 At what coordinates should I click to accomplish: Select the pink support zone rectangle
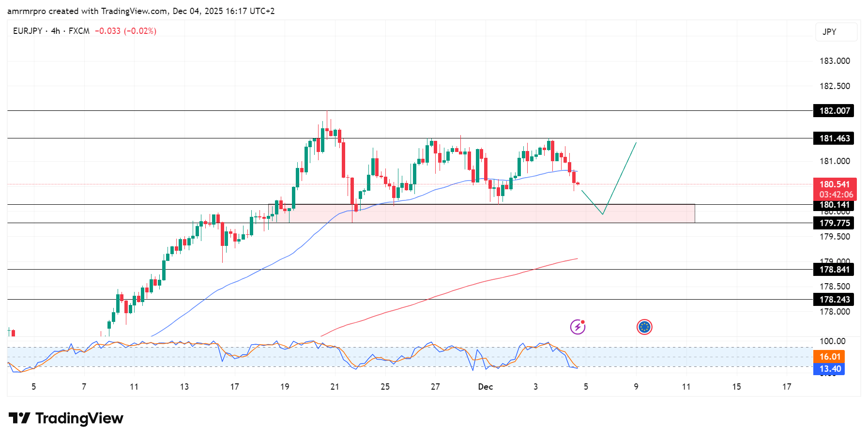tap(481, 213)
